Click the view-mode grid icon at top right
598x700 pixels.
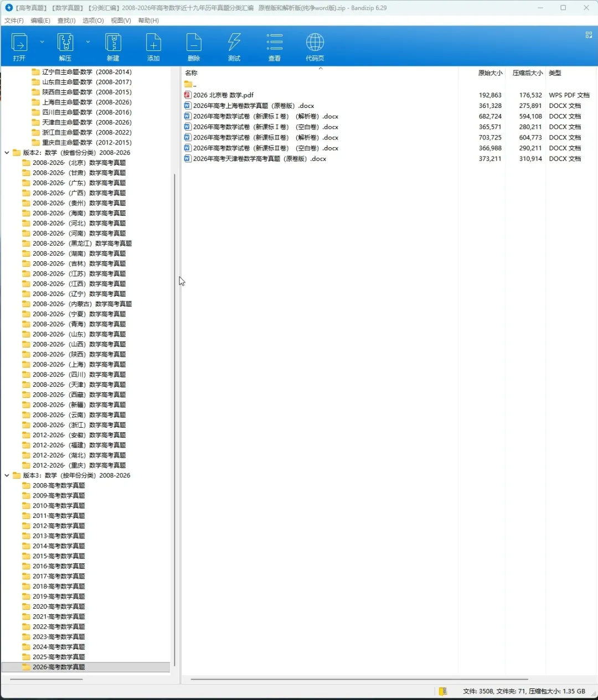click(x=589, y=35)
